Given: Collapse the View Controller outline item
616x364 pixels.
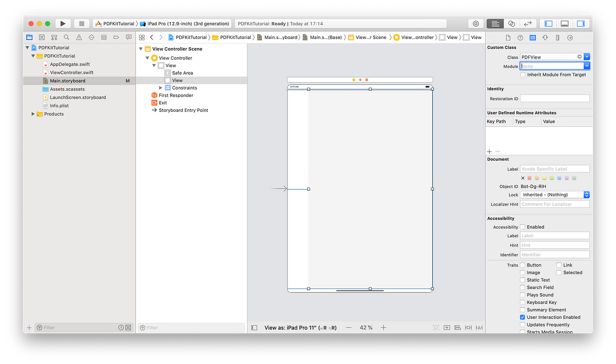Looking at the screenshot, I should point(148,58).
